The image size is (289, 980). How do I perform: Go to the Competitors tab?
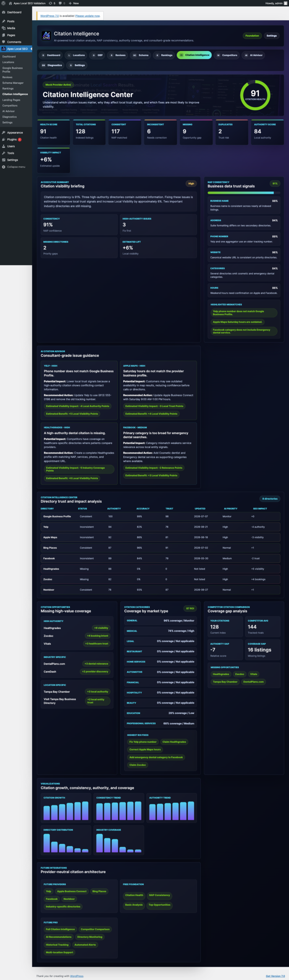tap(227, 55)
